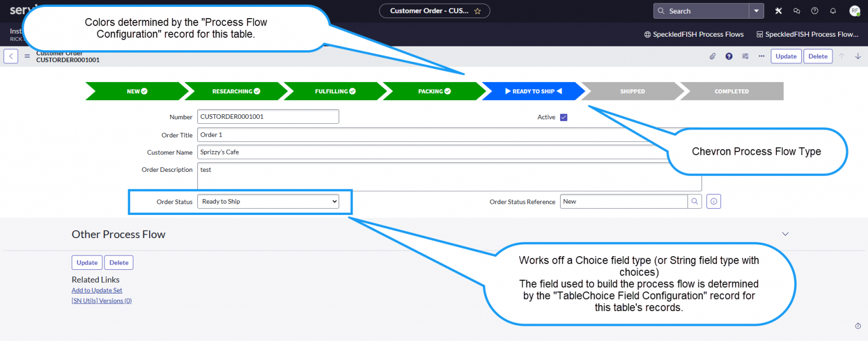Viewport: 868px width, 341px height.
Task: Uncheck the Active checkbox
Action: pos(563,117)
